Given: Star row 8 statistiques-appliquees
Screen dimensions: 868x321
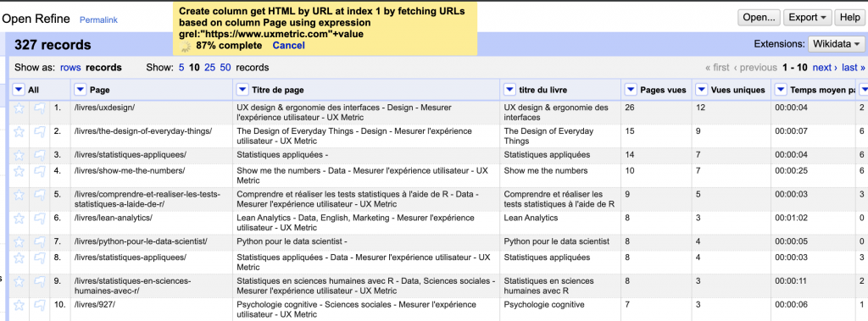Looking at the screenshot, I should 19,258.
